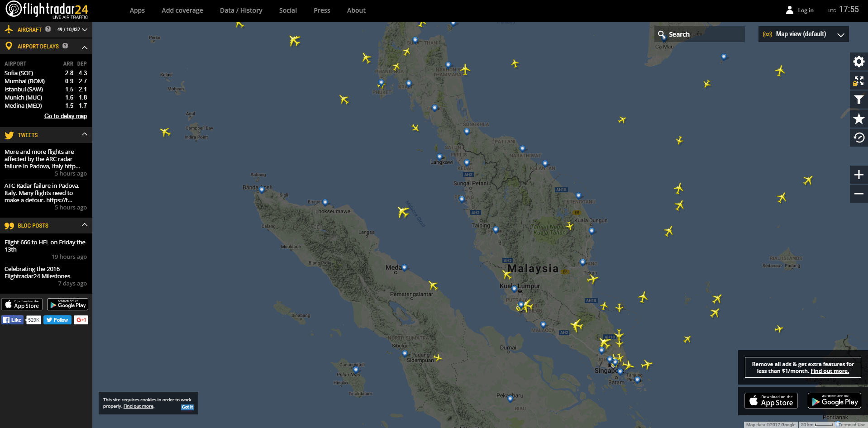The height and width of the screenshot is (428, 868).
Task: Click the Aircraft panel plane icon
Action: tap(9, 29)
